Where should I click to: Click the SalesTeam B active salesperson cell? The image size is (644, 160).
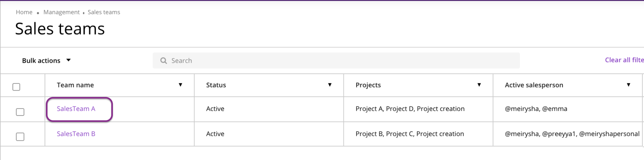point(572,134)
